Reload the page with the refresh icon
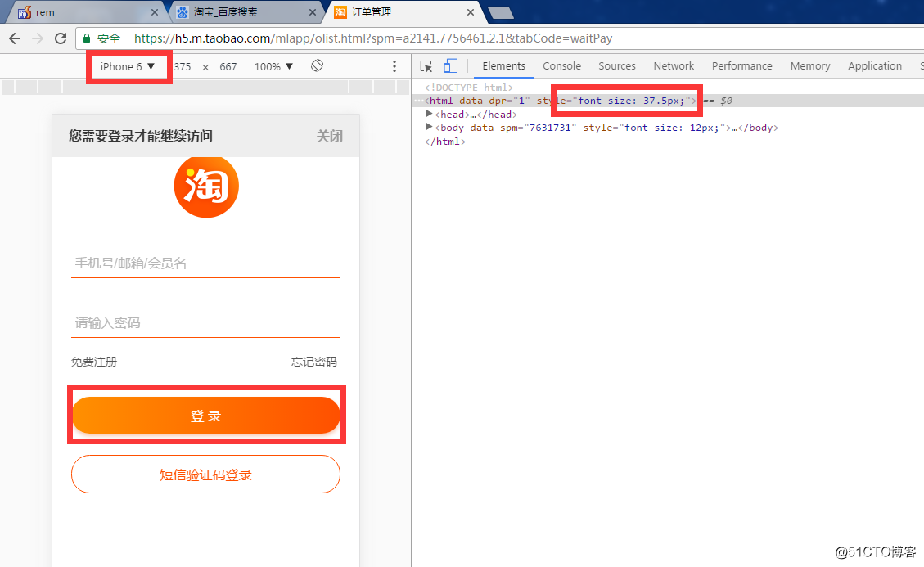 (x=60, y=38)
